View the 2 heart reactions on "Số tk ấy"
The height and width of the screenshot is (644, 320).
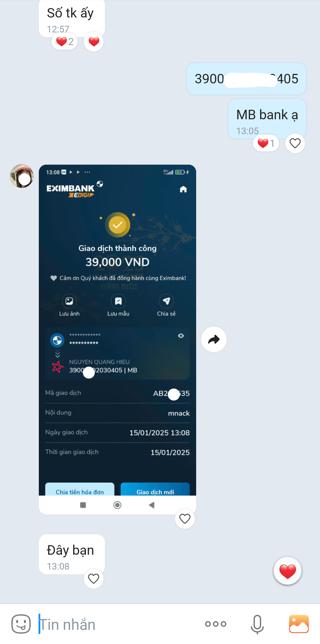65,42
